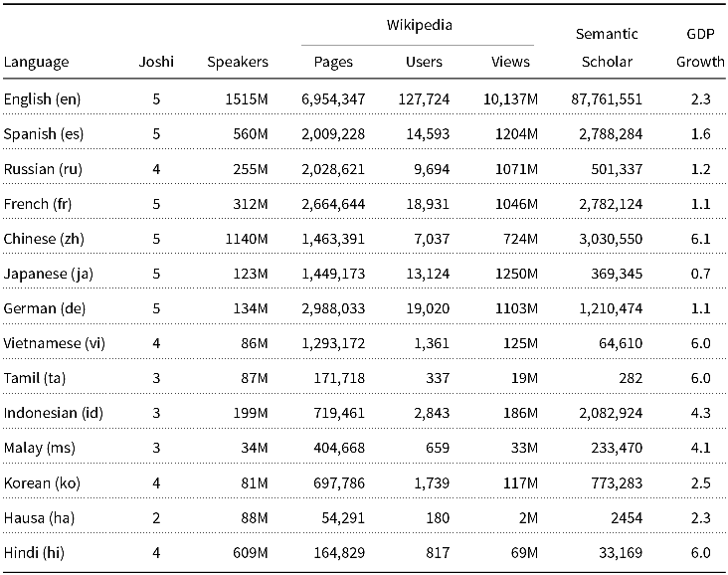
Task: Select the Speakers column header
Action: pyautogui.click(x=238, y=63)
